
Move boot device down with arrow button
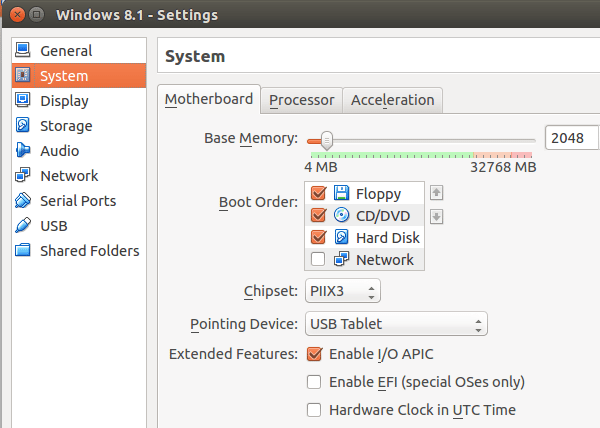click(x=437, y=216)
